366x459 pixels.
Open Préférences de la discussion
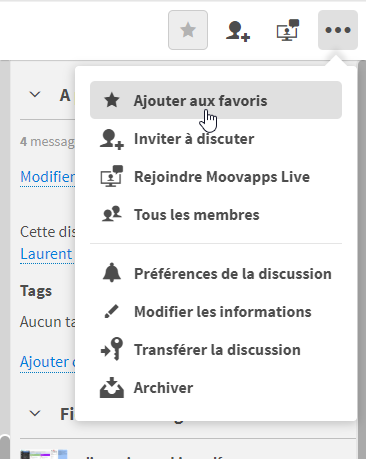[216, 274]
